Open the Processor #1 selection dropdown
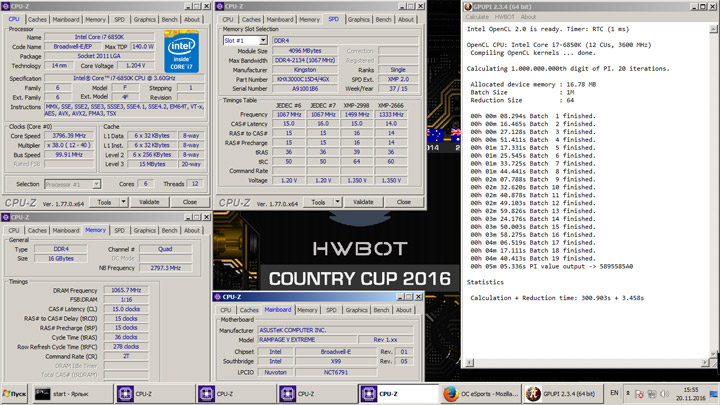720x405 pixels. (96, 184)
